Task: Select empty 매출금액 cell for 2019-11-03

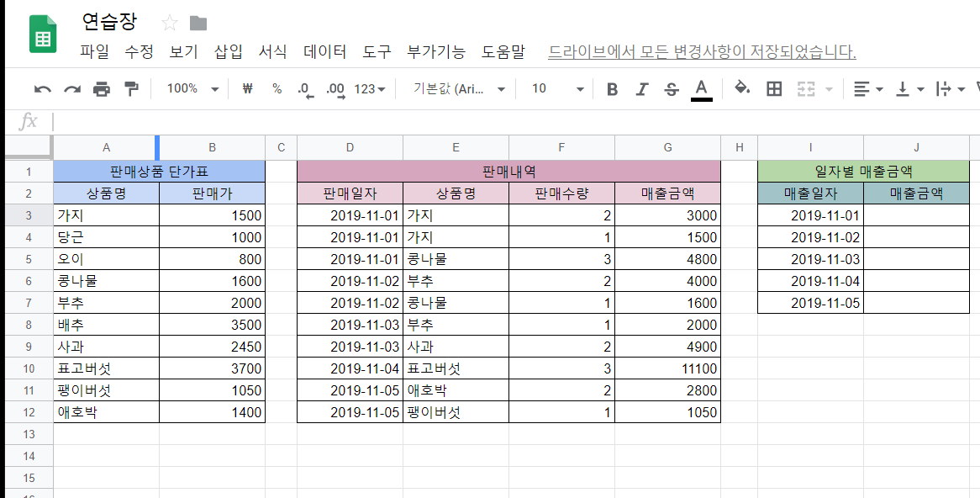Action: [x=917, y=259]
